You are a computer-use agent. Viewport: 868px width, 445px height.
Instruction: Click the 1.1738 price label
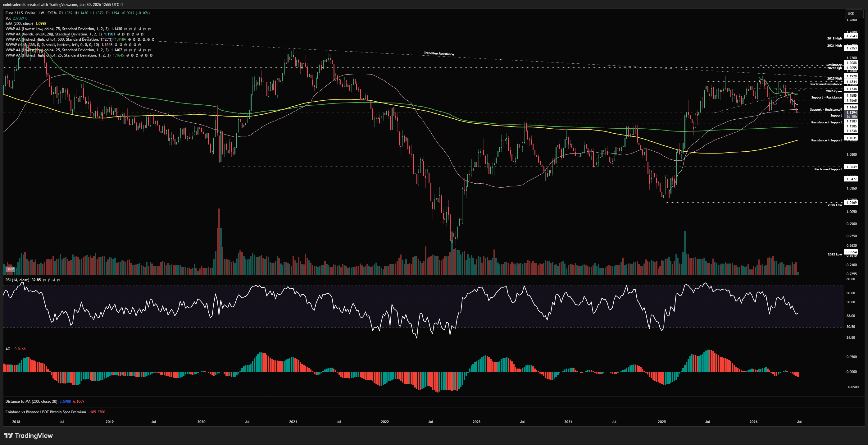tap(852, 89)
